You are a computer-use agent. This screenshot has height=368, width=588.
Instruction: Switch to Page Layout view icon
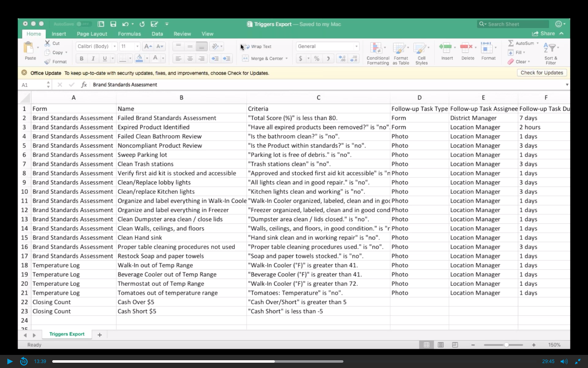(x=441, y=345)
